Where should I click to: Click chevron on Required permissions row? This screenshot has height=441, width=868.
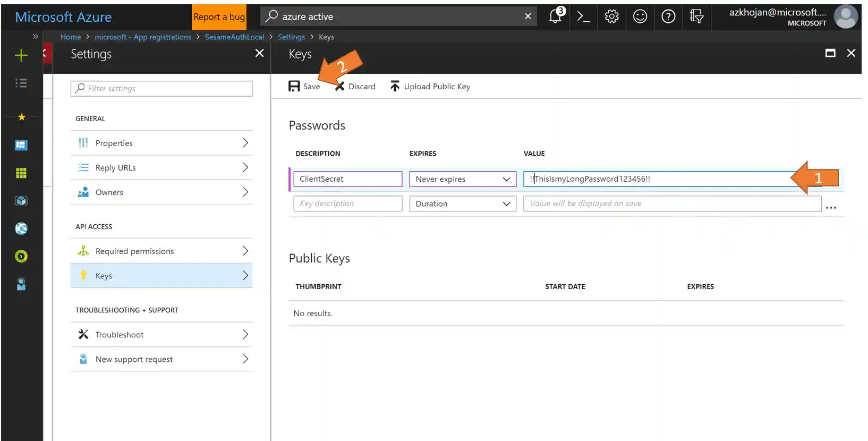click(x=245, y=251)
